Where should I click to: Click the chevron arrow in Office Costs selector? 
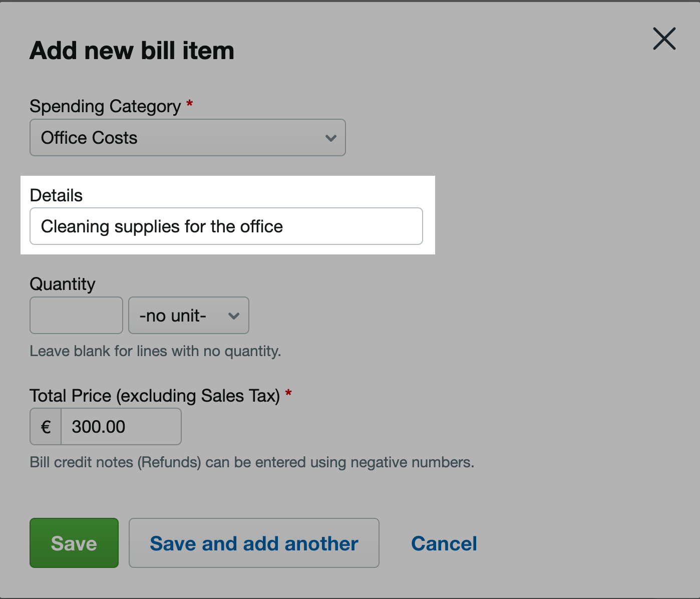pos(330,138)
